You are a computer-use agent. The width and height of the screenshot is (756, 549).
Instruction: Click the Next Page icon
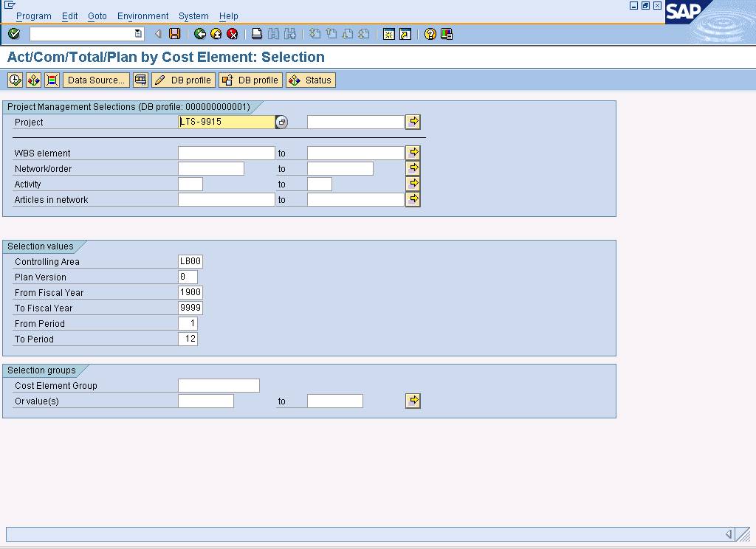pos(348,34)
